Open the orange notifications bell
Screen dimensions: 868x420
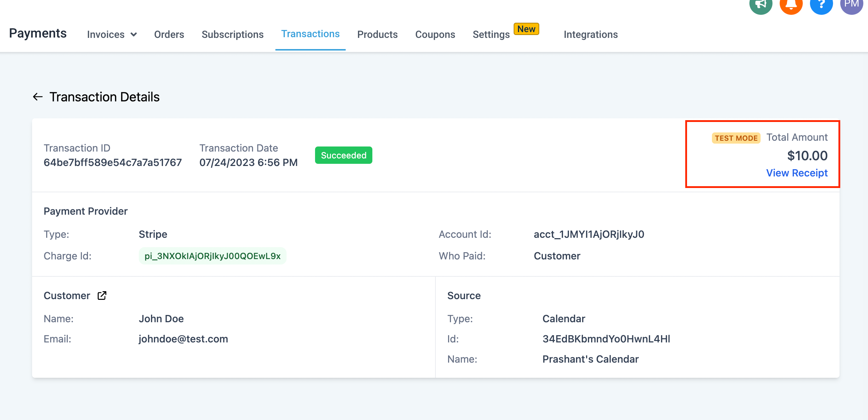(x=791, y=4)
